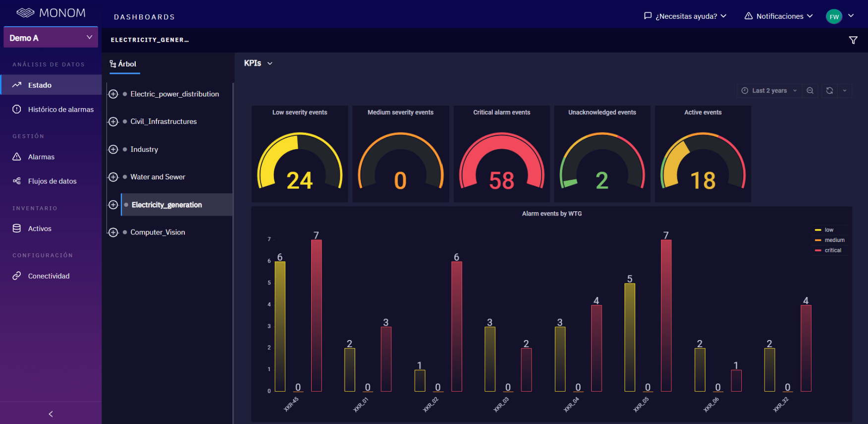The width and height of the screenshot is (868, 424).
Task: Refresh the dashboard with the refresh icon
Action: (829, 91)
